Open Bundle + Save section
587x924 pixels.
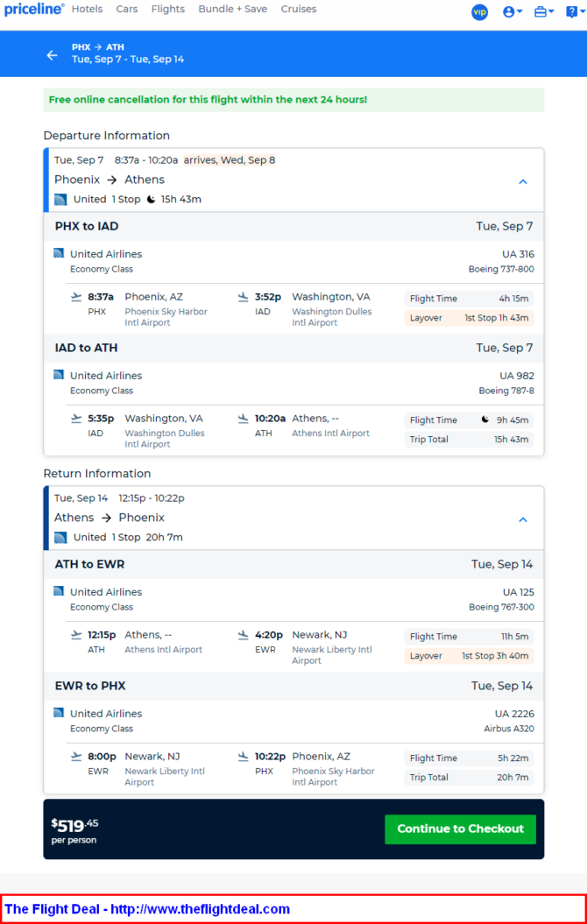pyautogui.click(x=233, y=9)
